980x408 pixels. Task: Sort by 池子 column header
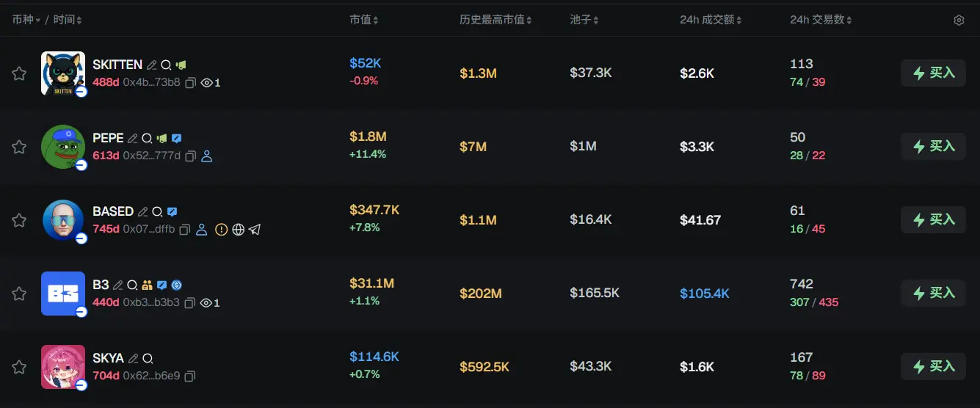click(584, 20)
